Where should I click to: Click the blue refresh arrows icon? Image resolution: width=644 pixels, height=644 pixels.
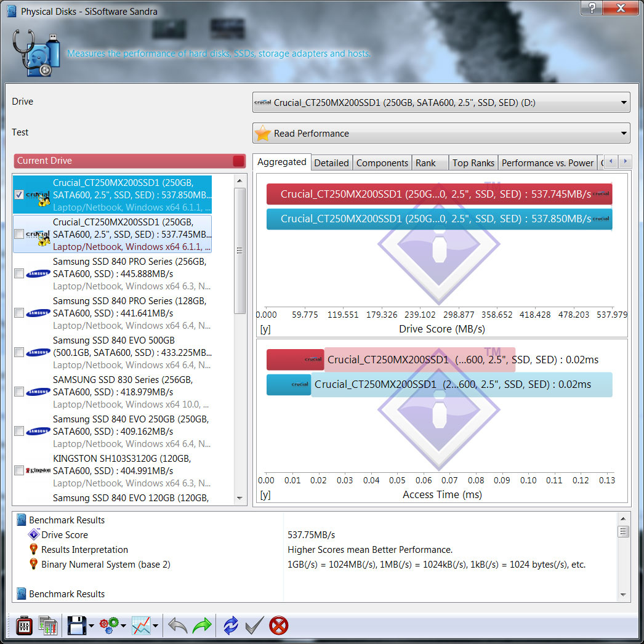[x=231, y=626]
